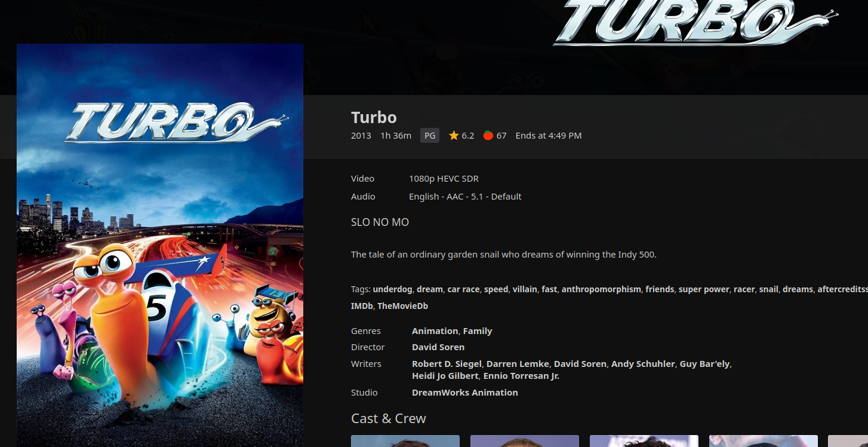
Task: Click the Rotten Tomatoes tomato icon
Action: [488, 136]
